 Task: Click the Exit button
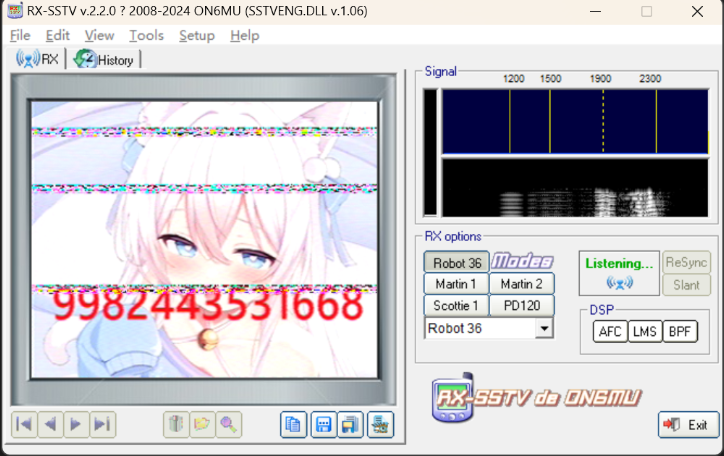point(688,425)
